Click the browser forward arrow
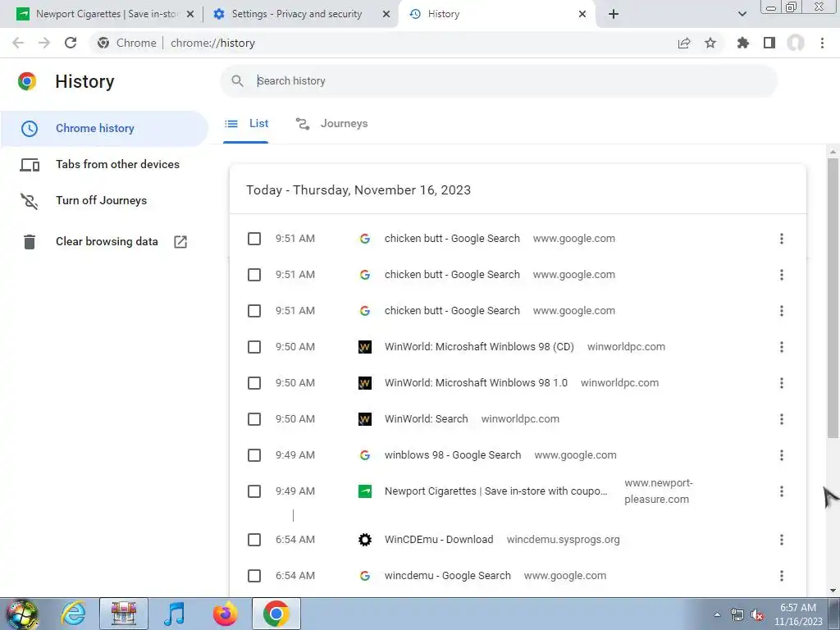Image resolution: width=840 pixels, height=630 pixels. pyautogui.click(x=44, y=43)
